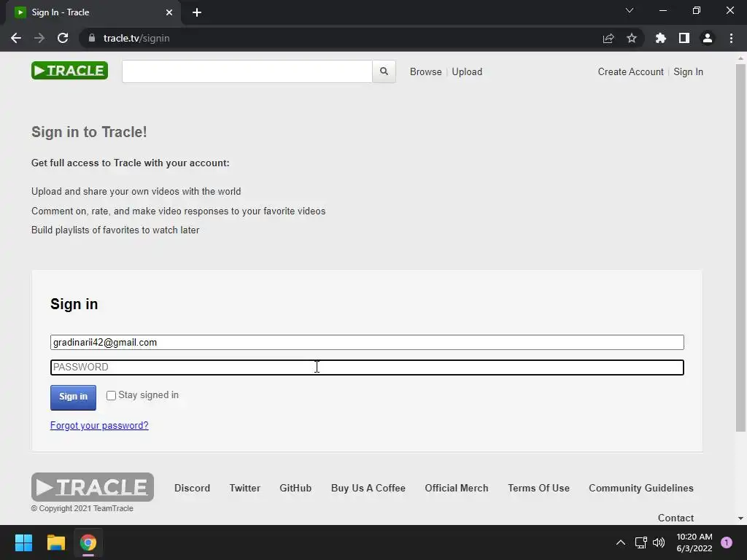This screenshot has width=747, height=560.
Task: Click Chrome icon in taskbar
Action: pos(88,542)
